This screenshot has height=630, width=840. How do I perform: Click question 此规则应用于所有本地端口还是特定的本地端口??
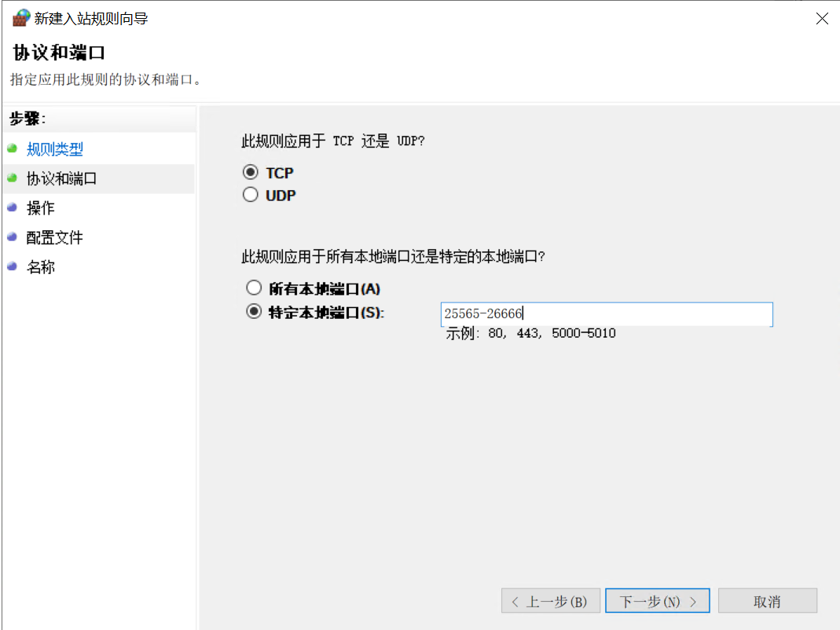(x=393, y=257)
